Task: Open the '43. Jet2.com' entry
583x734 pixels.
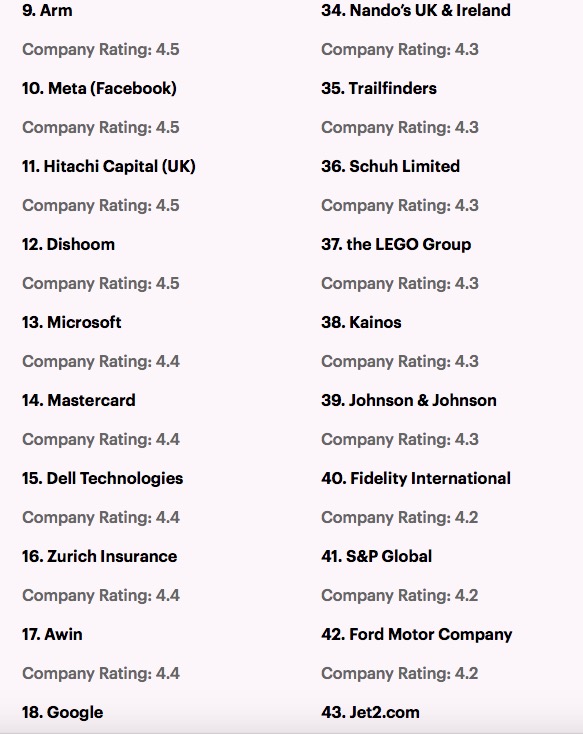Action: [370, 712]
